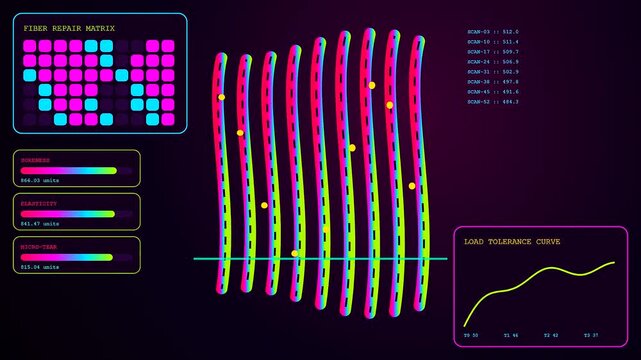Click the 866.03 units value

pos(40,181)
